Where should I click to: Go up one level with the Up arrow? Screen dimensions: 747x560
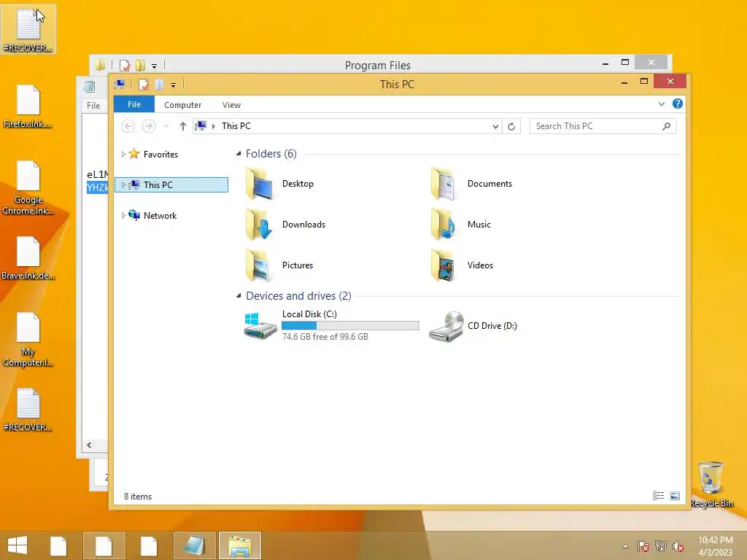pos(183,125)
